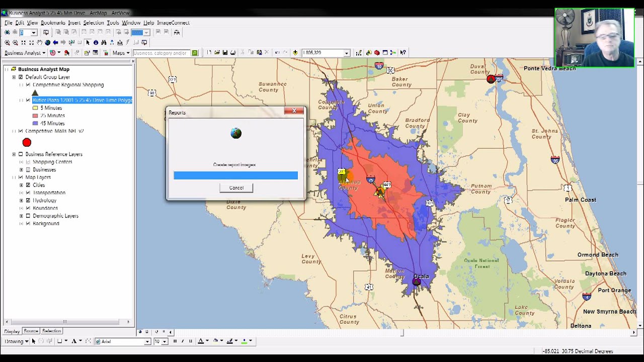
Task: Collapse the Business Analyst Map tree
Action: tap(7, 69)
